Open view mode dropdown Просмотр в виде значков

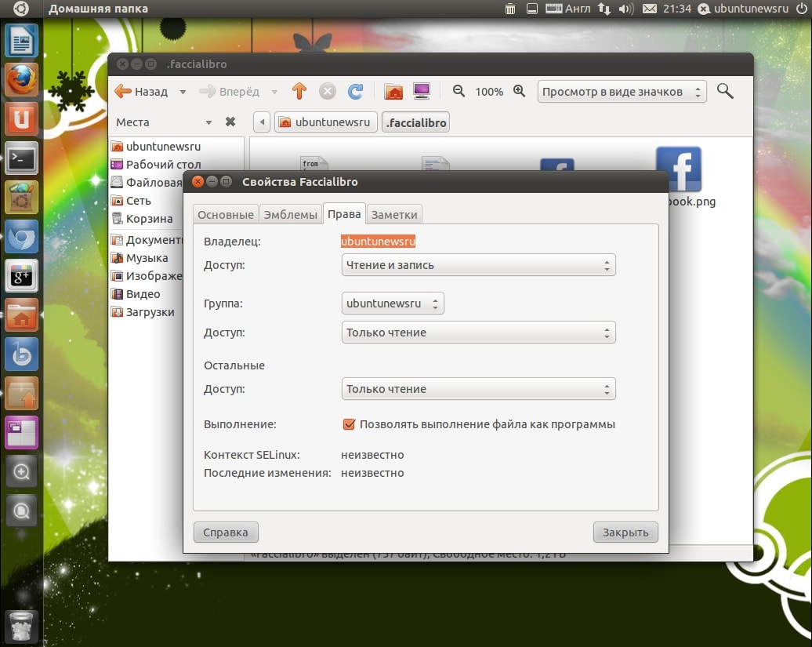click(622, 92)
